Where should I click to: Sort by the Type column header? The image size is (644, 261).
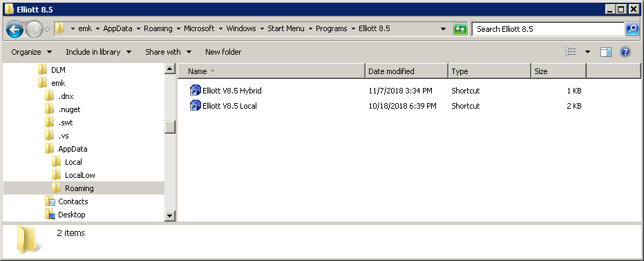point(490,71)
